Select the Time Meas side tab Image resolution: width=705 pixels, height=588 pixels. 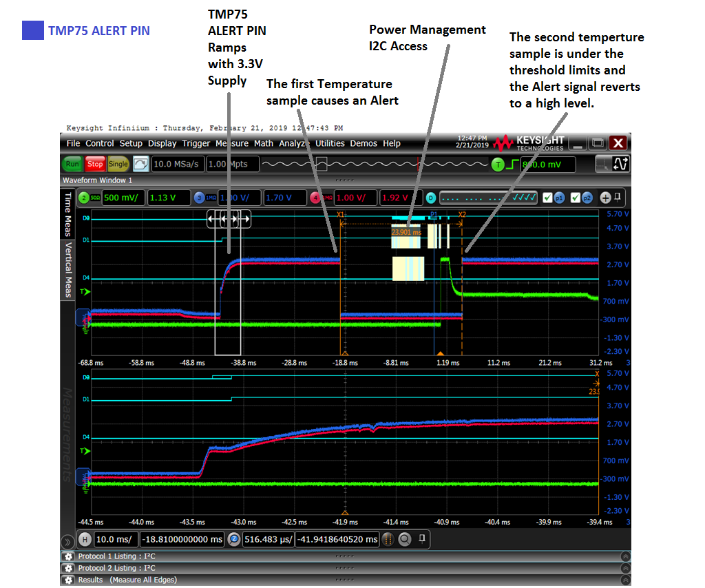tap(67, 214)
